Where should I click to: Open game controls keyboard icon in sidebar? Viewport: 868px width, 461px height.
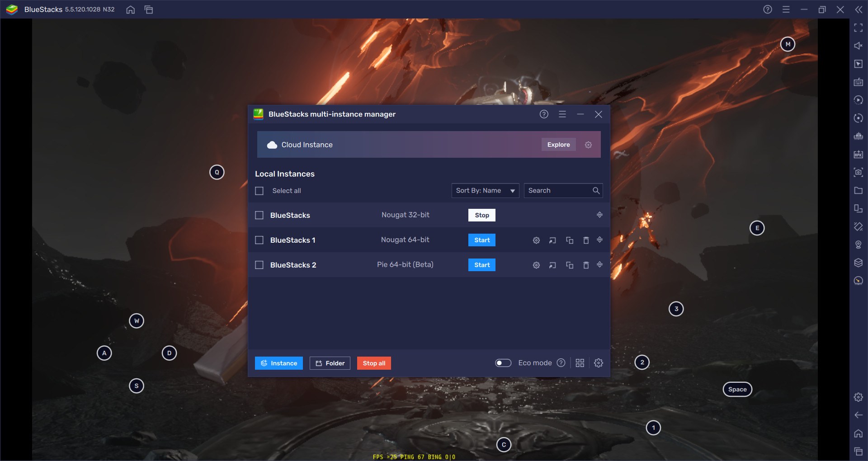pos(859,82)
